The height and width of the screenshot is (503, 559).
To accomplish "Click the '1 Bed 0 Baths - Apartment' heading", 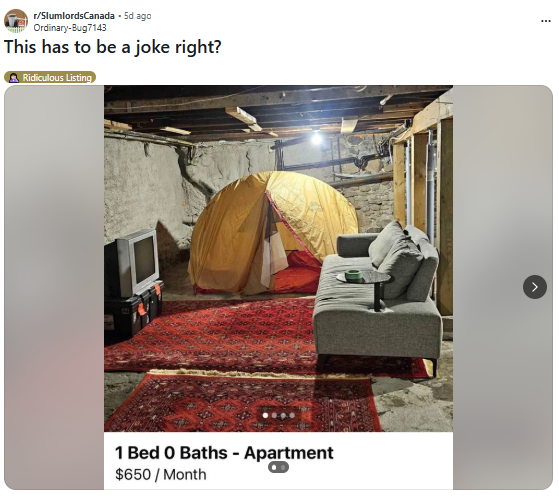I will [x=224, y=453].
